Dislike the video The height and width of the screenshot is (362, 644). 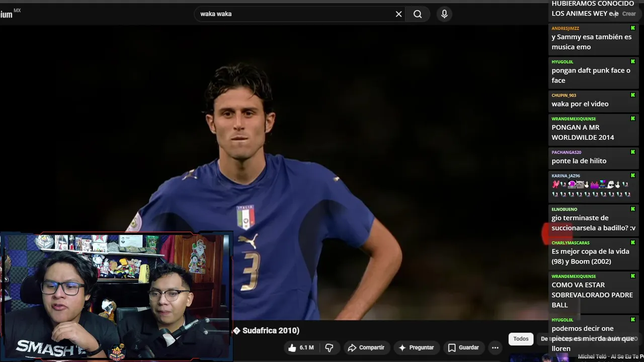coord(329,347)
